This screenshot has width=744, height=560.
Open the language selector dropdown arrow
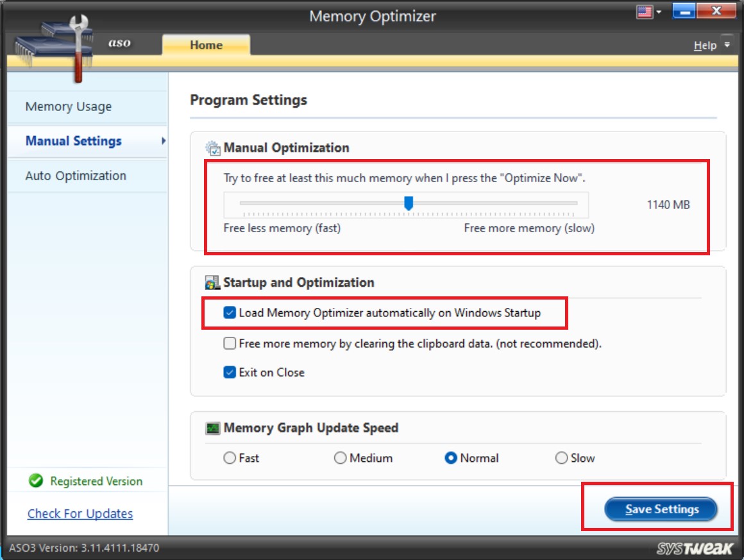click(657, 10)
